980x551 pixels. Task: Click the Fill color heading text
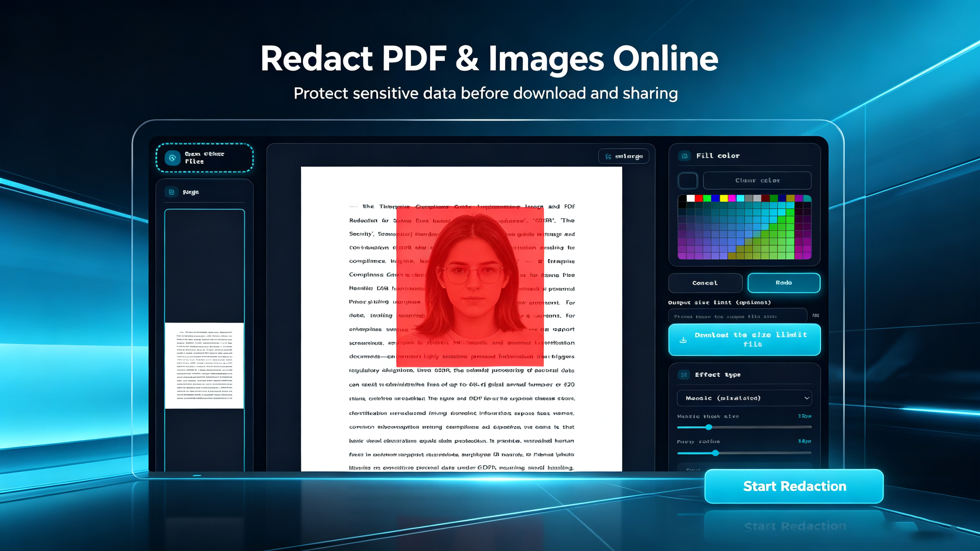pos(718,156)
